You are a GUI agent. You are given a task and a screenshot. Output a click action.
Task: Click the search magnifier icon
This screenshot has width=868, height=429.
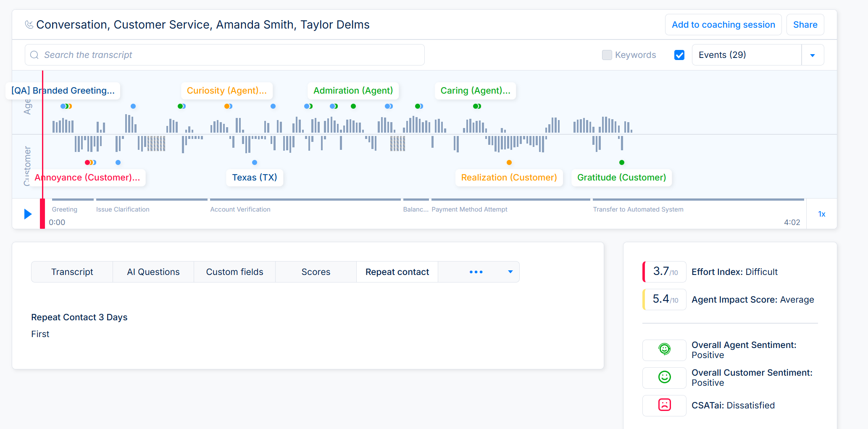[34, 55]
